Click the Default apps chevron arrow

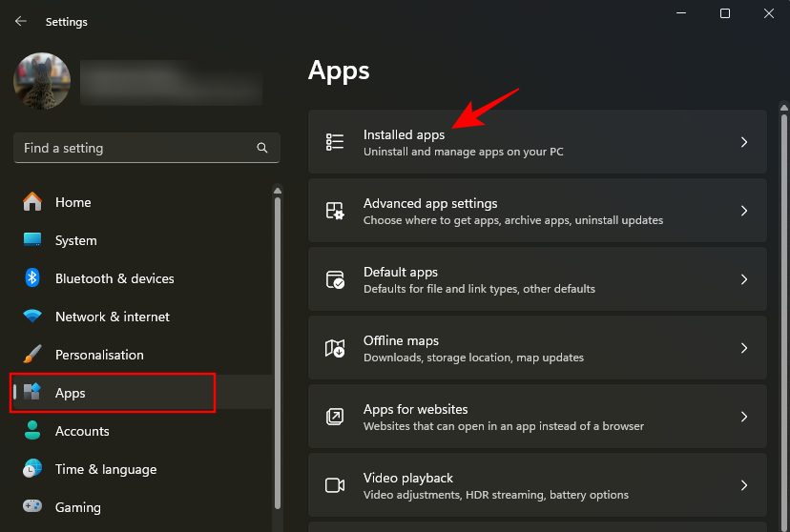point(744,279)
